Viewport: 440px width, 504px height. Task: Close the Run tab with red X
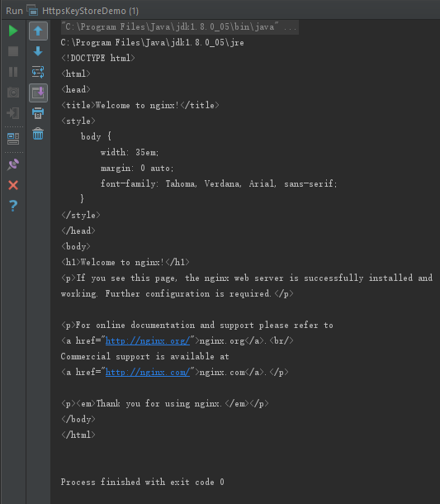13,185
